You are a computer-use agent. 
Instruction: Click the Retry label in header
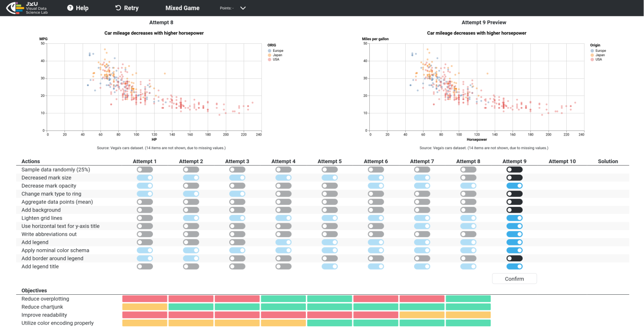[131, 8]
